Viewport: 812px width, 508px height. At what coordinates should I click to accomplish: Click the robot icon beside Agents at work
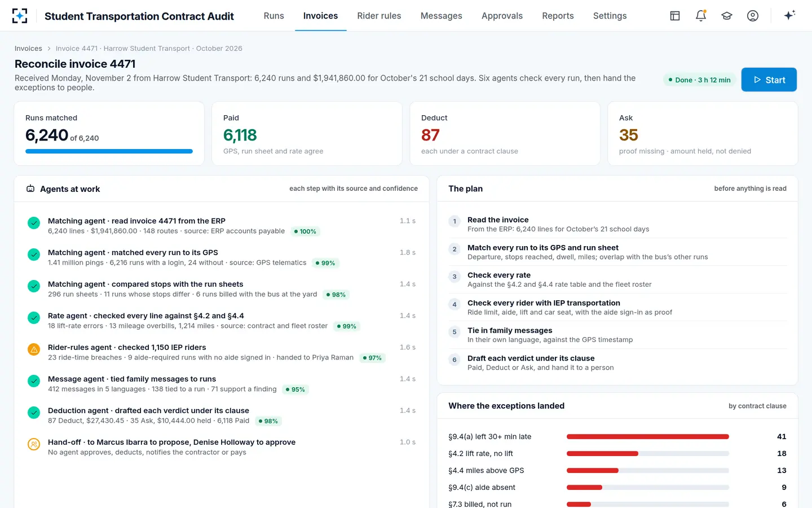coord(30,189)
